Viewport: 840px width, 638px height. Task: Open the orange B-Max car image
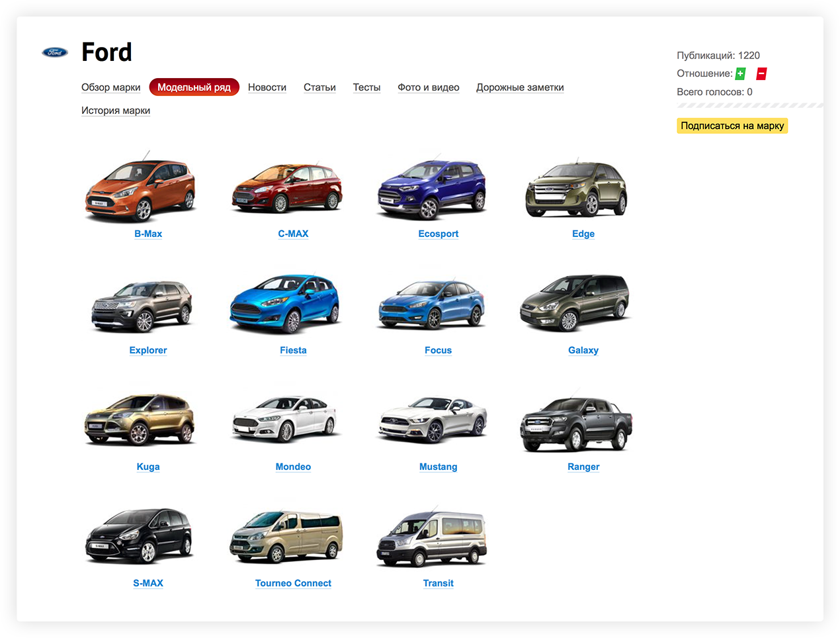[141, 188]
